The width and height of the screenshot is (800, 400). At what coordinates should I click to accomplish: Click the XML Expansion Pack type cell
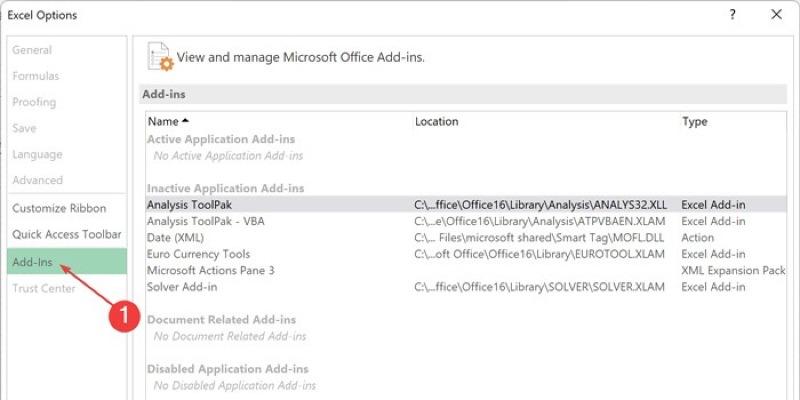pos(733,270)
